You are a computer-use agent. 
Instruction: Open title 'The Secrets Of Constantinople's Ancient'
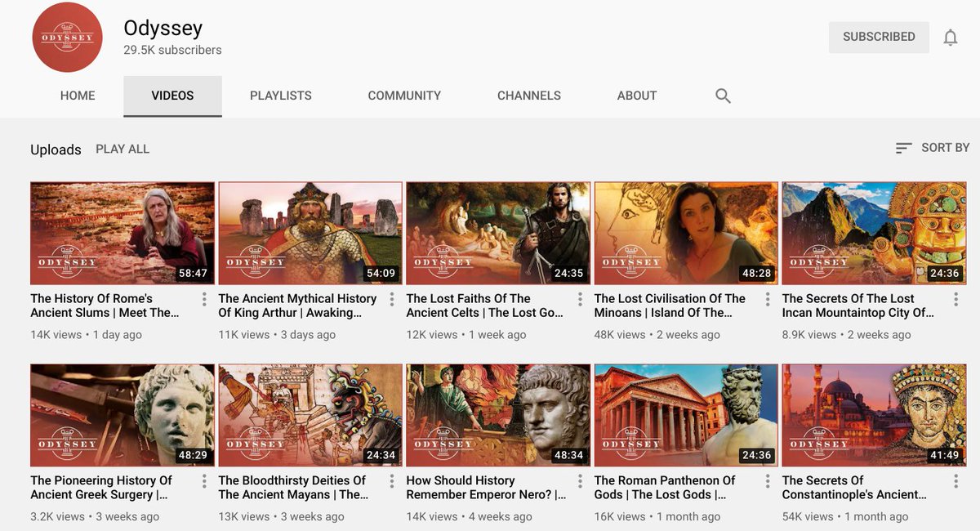point(855,488)
